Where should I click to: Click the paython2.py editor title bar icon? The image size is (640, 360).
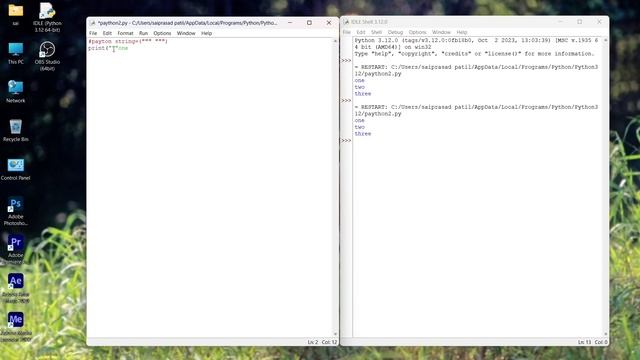click(93, 23)
